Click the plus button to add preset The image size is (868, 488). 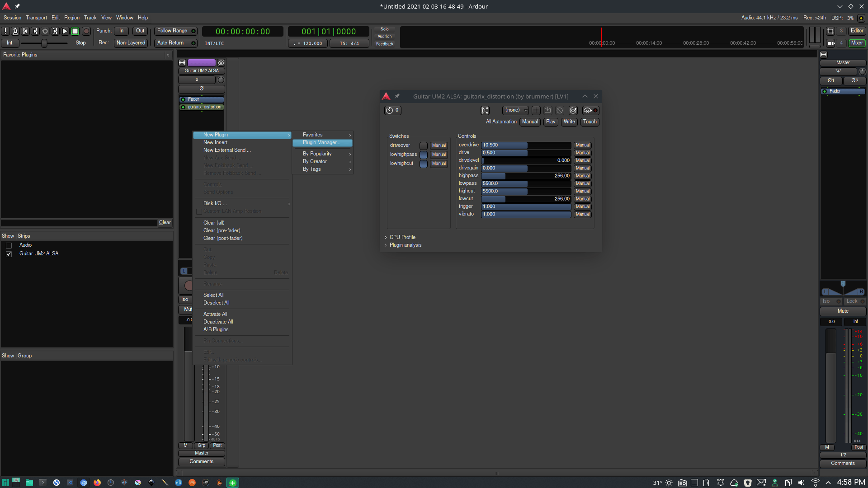click(x=536, y=110)
